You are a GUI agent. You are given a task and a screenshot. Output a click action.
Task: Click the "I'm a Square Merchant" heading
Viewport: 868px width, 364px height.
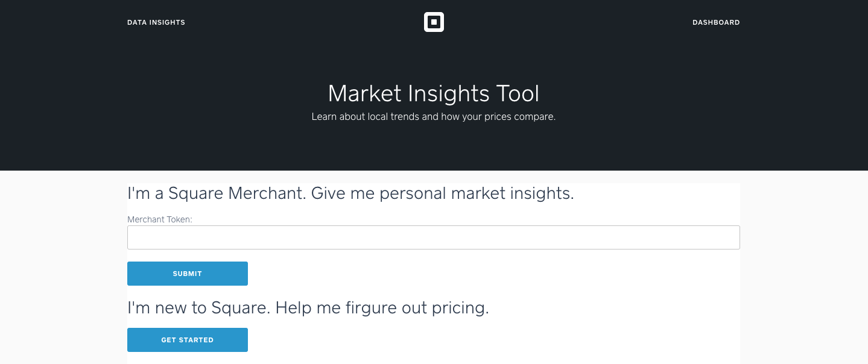[x=350, y=193]
